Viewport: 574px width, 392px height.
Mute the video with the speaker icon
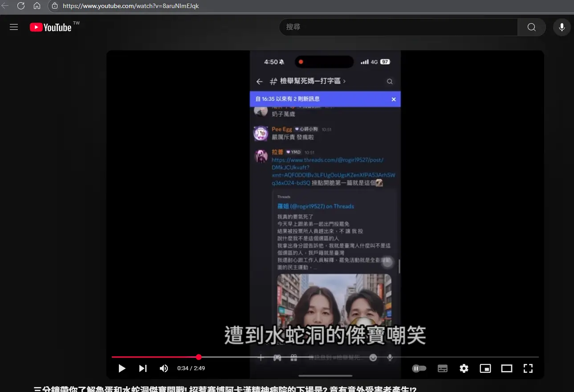coord(164,368)
